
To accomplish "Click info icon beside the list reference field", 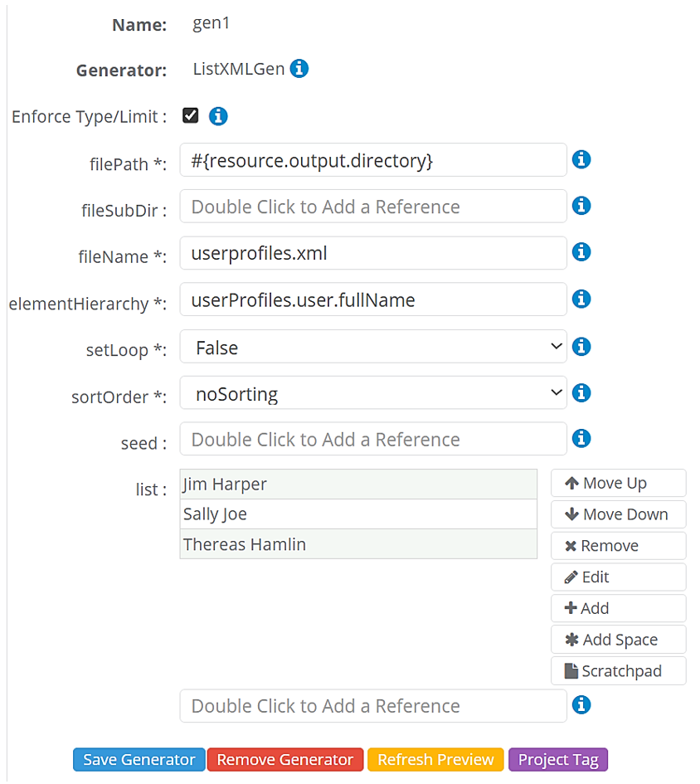I will click(581, 705).
